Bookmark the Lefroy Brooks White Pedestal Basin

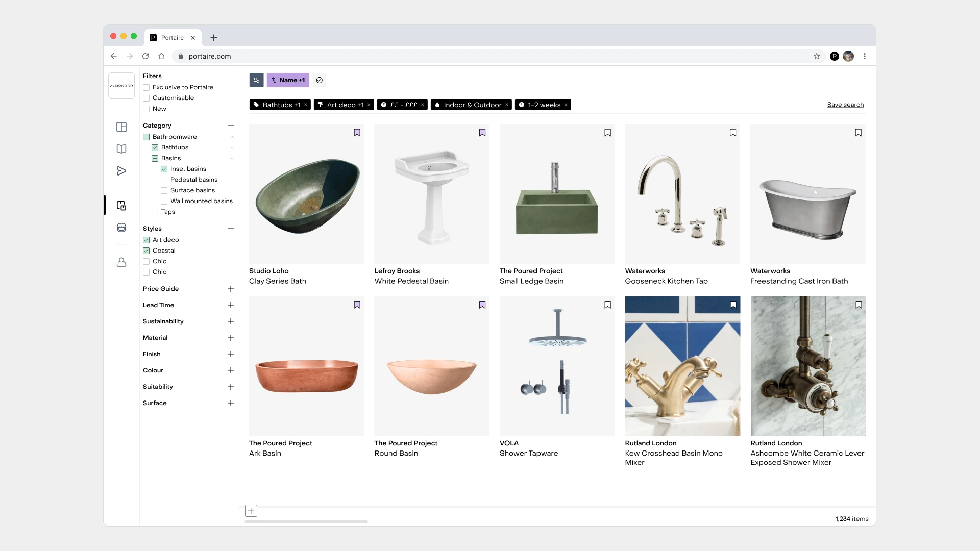[x=482, y=133]
